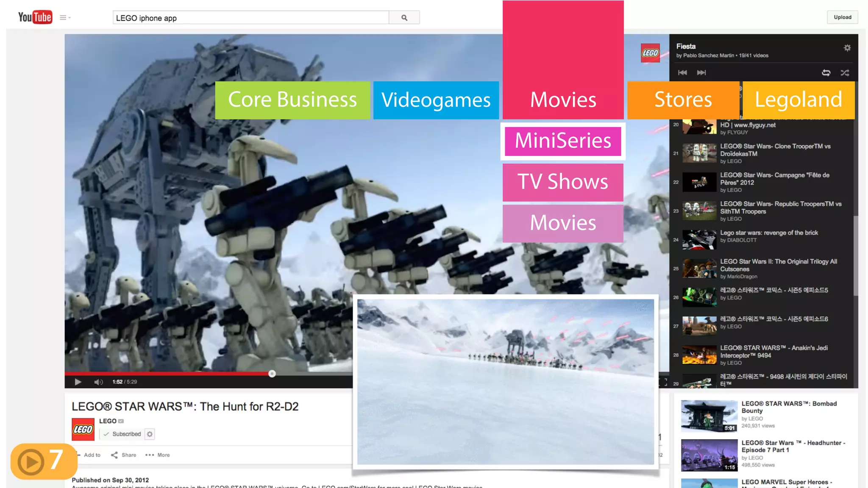Click thumbnail of playlist item 27

[699, 326]
